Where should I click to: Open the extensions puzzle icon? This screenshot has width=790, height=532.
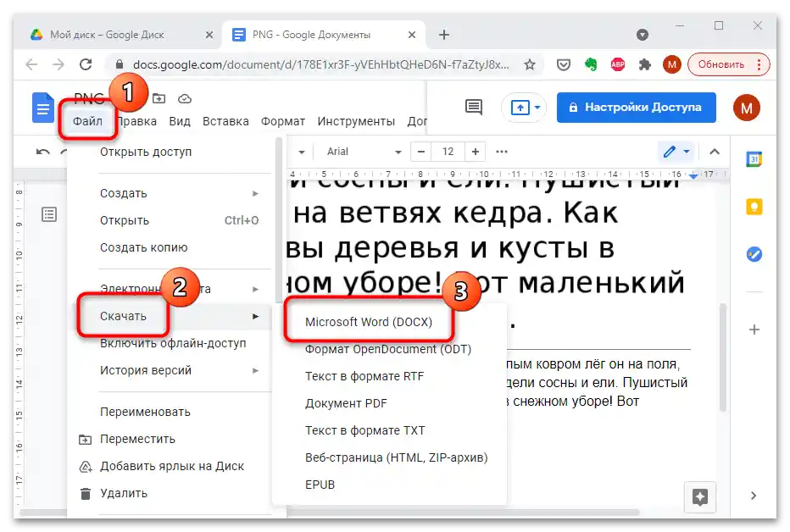(x=644, y=64)
